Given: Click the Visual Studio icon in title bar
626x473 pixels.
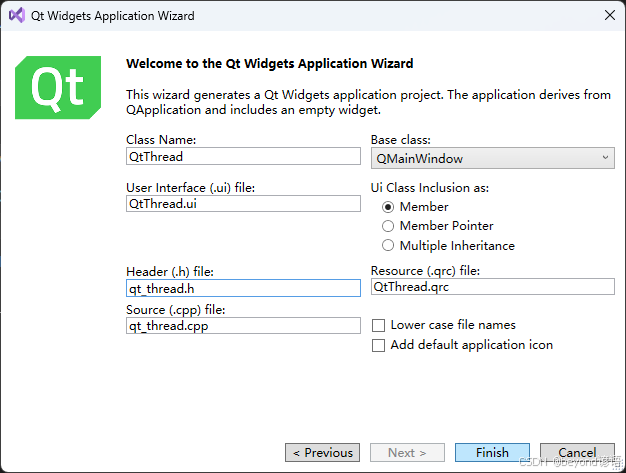Looking at the screenshot, I should 17,16.
